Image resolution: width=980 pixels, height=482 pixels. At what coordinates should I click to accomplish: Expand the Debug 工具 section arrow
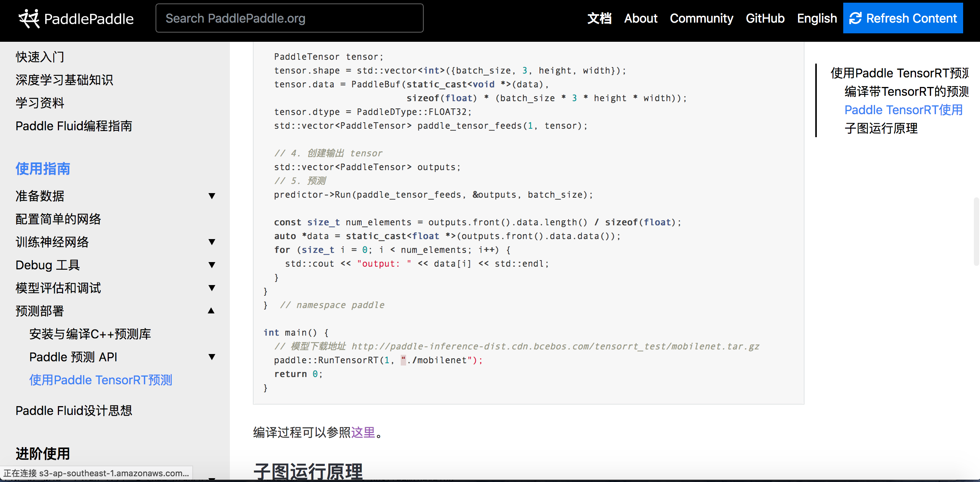click(x=211, y=265)
